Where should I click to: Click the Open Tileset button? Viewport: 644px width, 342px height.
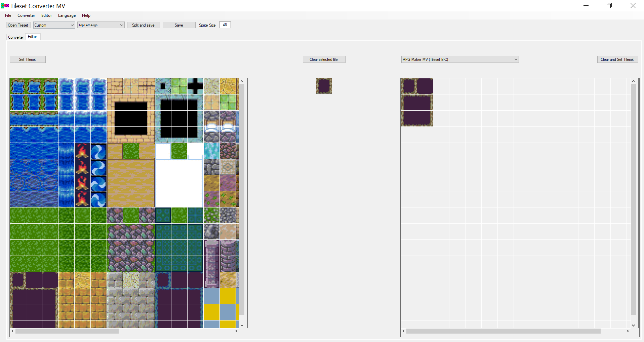18,25
